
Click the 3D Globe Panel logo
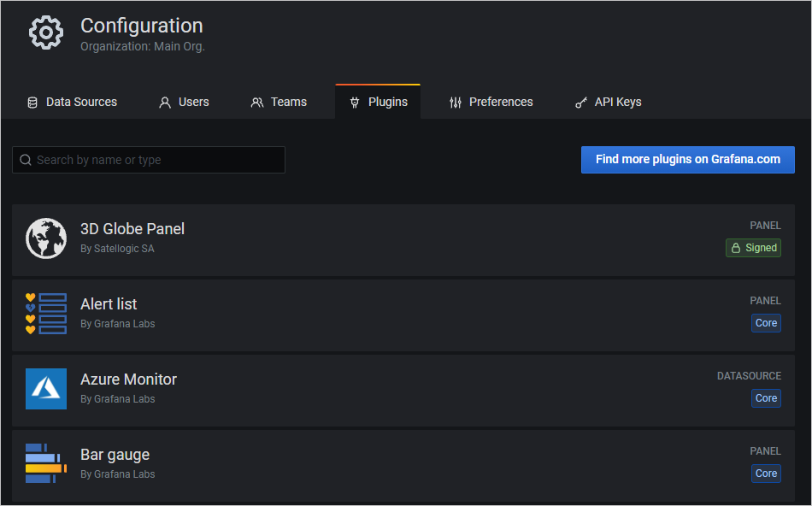pos(46,238)
